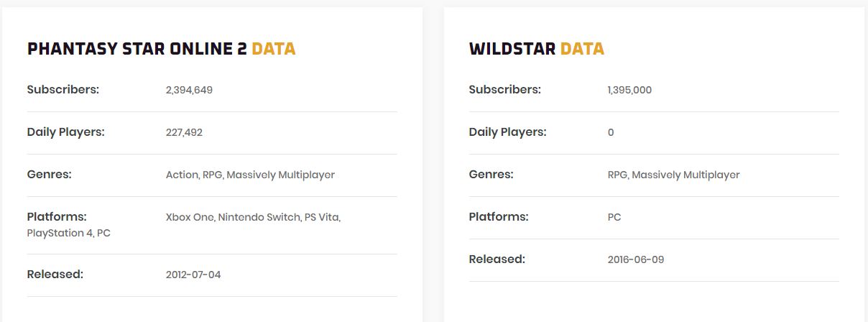
Task: Click WildStar release date 2016-06-09
Action: point(636,259)
